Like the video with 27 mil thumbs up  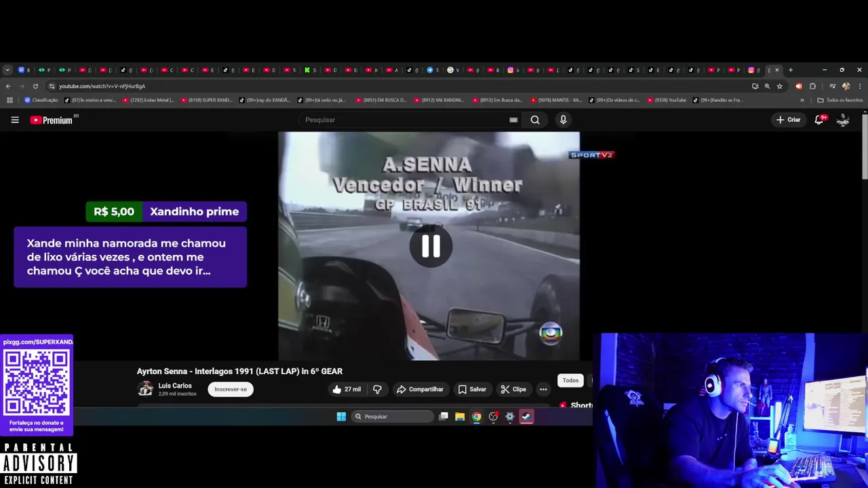(x=347, y=389)
